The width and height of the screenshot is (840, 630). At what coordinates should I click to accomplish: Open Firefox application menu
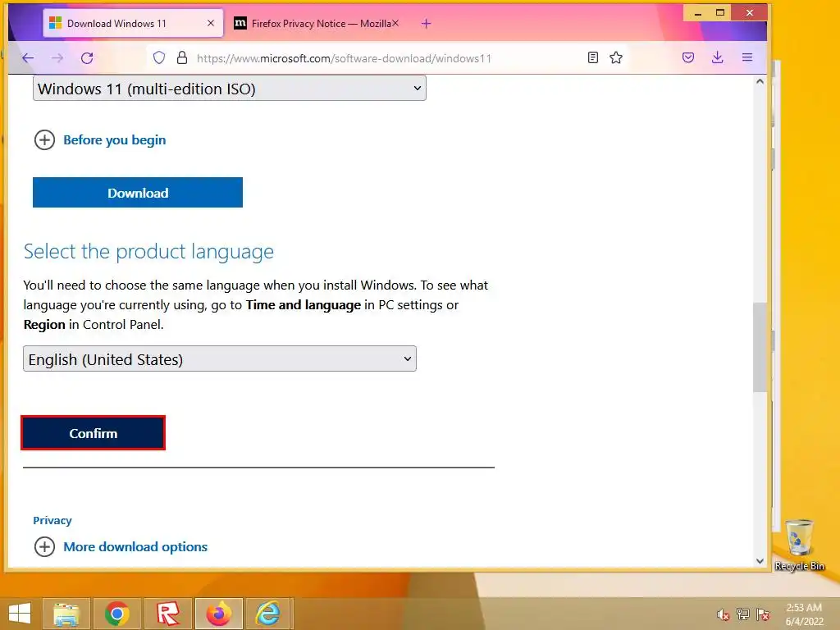click(747, 58)
